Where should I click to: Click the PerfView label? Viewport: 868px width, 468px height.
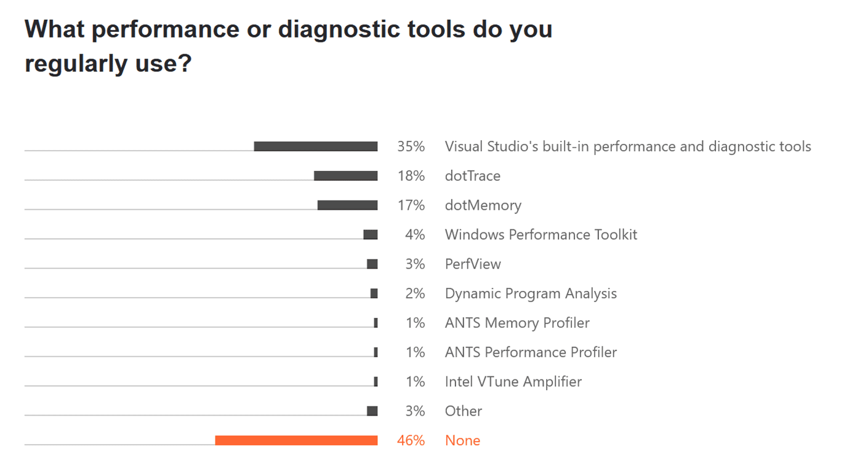pyautogui.click(x=473, y=264)
